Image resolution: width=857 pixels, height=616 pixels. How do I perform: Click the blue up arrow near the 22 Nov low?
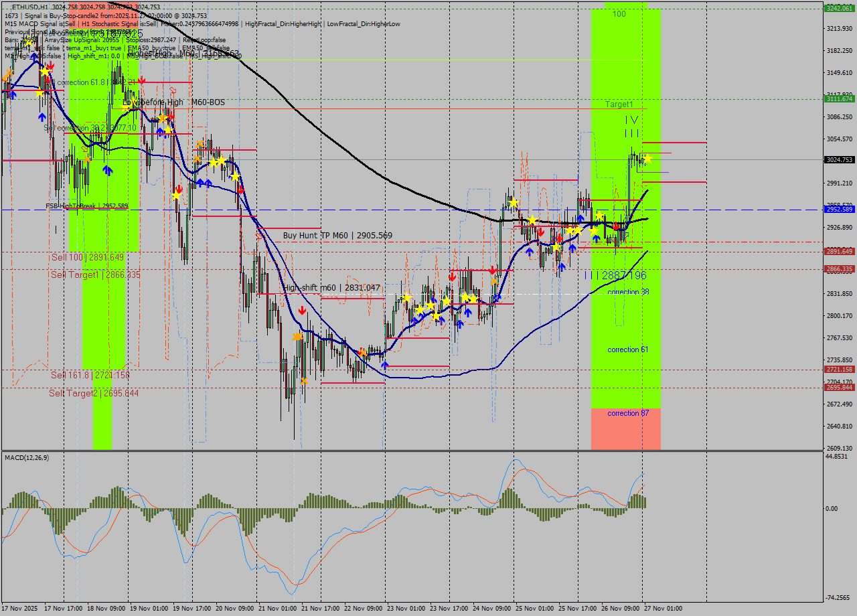coord(384,365)
